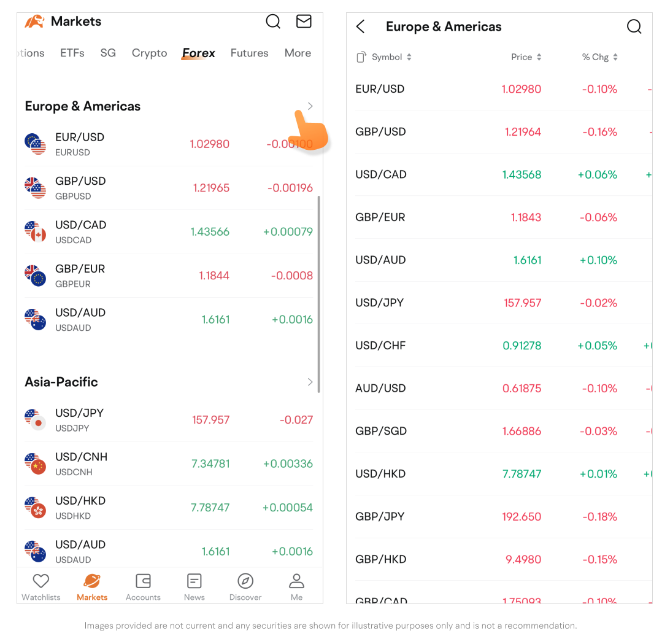This screenshot has width=662, height=644.
Task: Sort list by % Chg column
Action: point(599,57)
